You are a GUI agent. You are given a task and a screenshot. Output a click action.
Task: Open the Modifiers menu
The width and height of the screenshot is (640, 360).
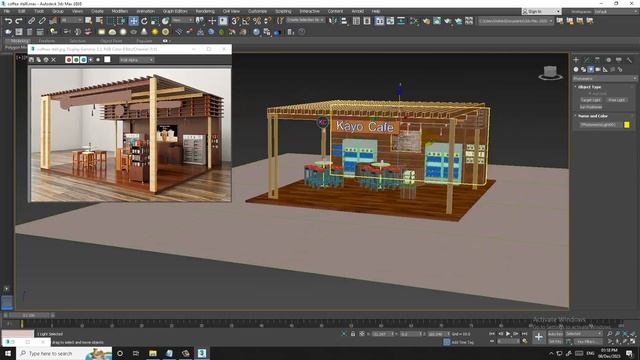pyautogui.click(x=120, y=11)
